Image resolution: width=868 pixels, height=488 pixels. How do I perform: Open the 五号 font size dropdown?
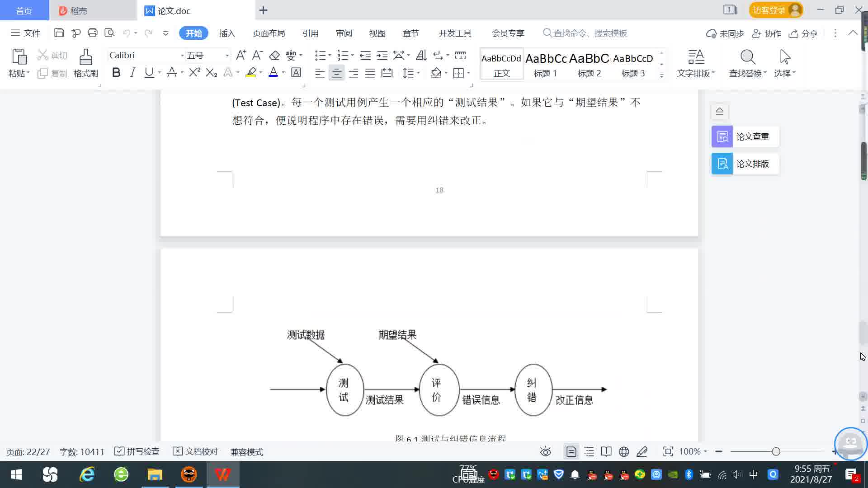click(x=227, y=55)
